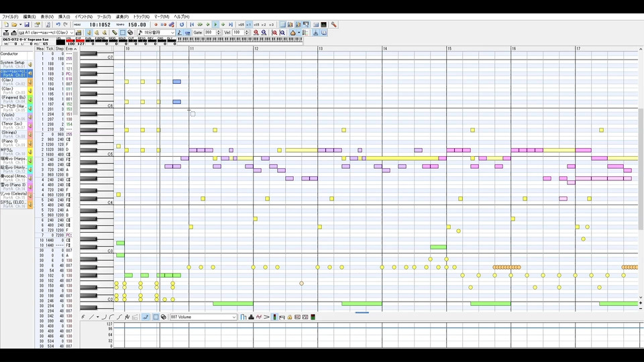
Task: Select the S-curve tool in event toolbar
Action: pos(119,317)
